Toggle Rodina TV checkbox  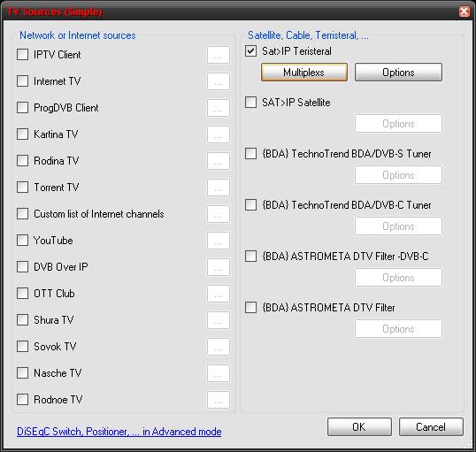(22, 160)
